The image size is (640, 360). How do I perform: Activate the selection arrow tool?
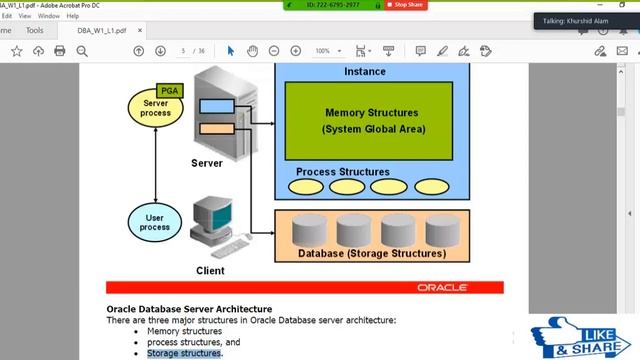(231, 51)
